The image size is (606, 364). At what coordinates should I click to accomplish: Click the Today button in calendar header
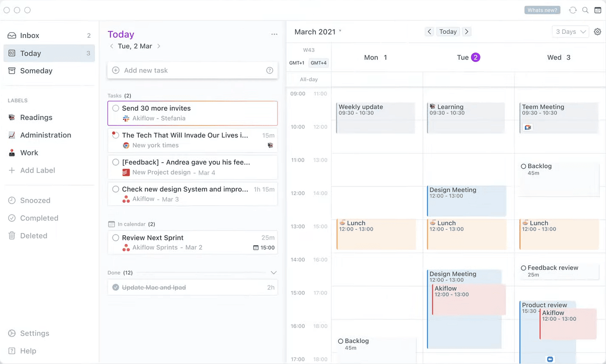tap(448, 32)
